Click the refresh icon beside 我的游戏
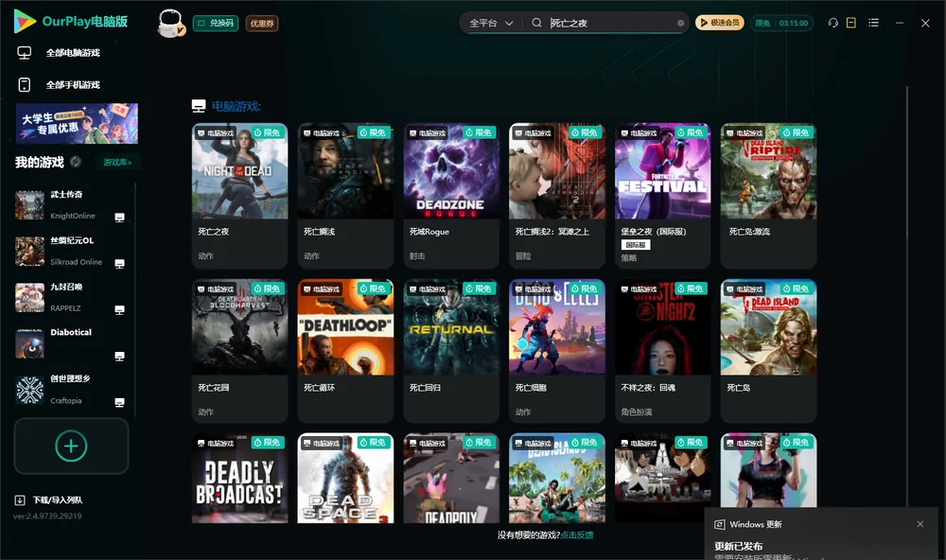 pyautogui.click(x=76, y=162)
